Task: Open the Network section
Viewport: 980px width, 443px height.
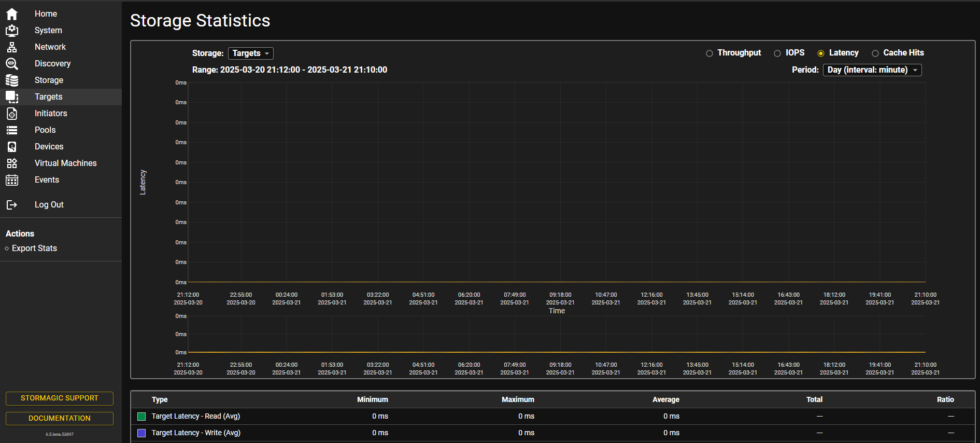Action: tap(50, 47)
